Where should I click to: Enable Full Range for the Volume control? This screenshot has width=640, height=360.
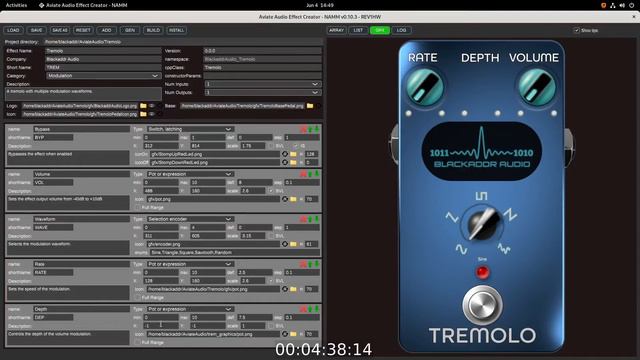tap(138, 208)
